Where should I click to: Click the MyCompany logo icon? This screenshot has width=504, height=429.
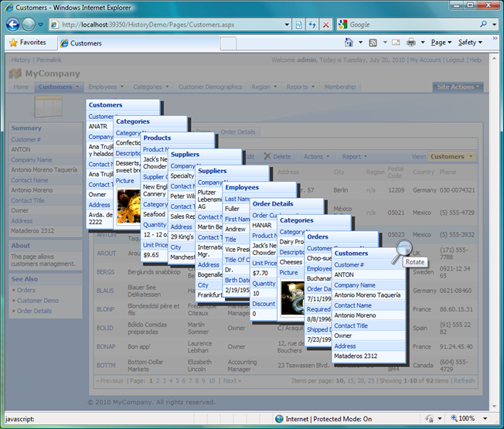(x=15, y=73)
